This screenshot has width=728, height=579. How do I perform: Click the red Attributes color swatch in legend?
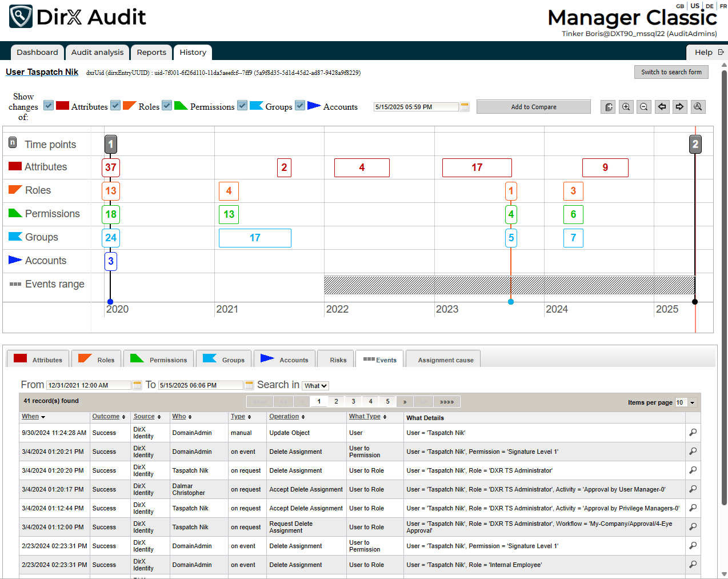[62, 106]
